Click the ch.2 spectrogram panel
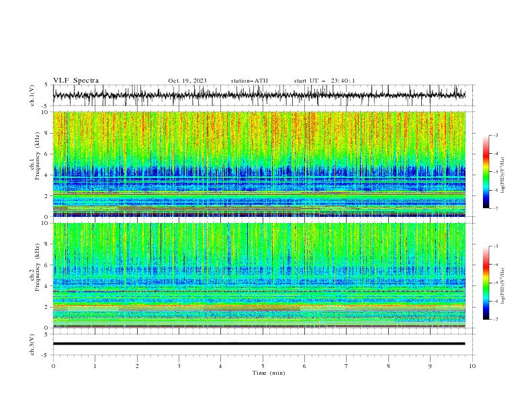 coord(259,275)
